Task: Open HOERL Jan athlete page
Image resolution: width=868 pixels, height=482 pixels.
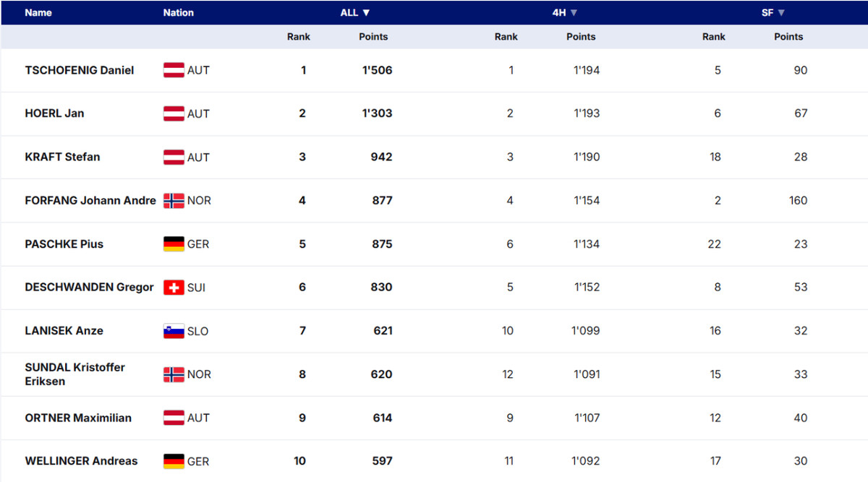Action: [54, 113]
